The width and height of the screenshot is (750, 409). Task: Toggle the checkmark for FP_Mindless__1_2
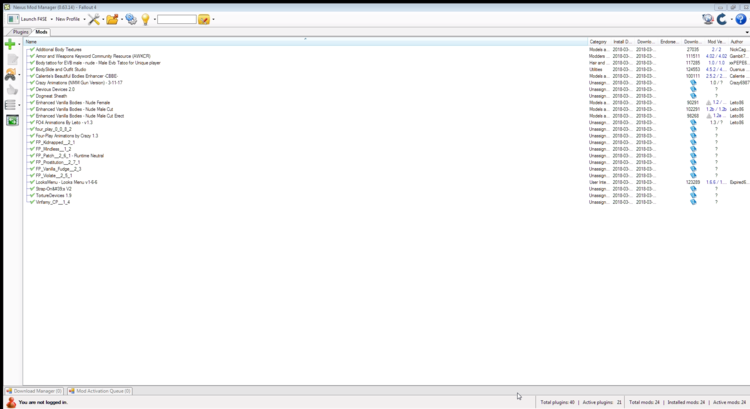[x=32, y=149]
